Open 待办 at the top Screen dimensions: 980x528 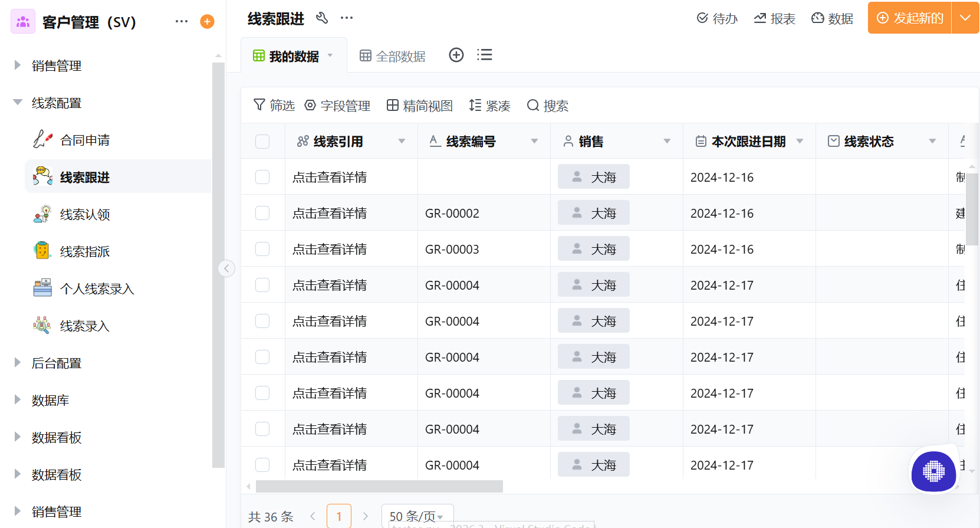tap(717, 18)
